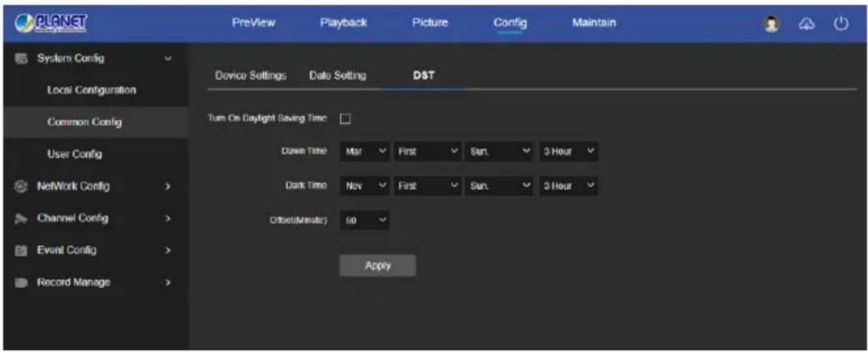Click the Channel Config label
This screenshot has width=868, height=352.
pos(72,218)
